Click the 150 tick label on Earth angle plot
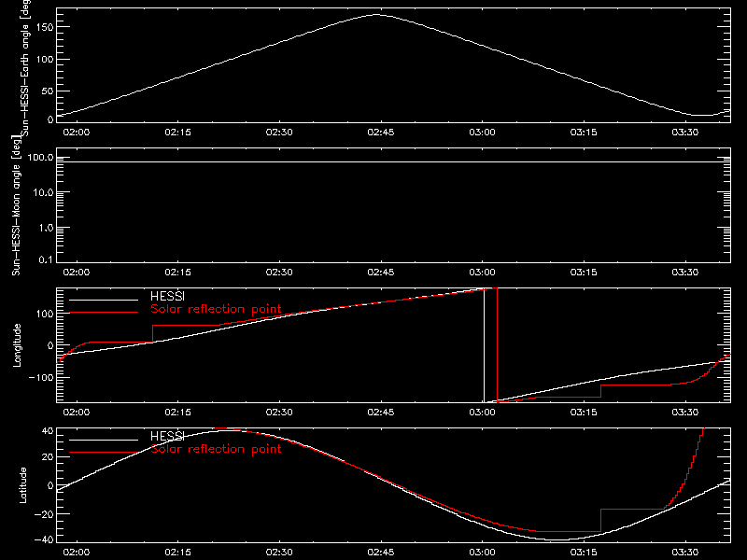The image size is (747, 560). coord(45,27)
